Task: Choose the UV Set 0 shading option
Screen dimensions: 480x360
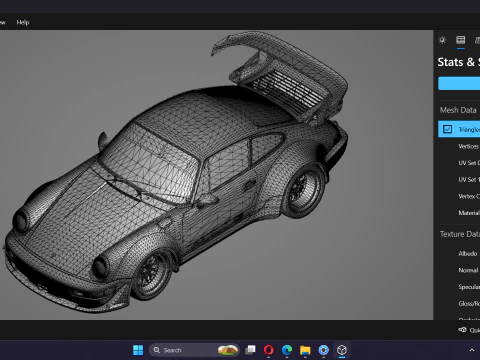Action: pos(469,163)
